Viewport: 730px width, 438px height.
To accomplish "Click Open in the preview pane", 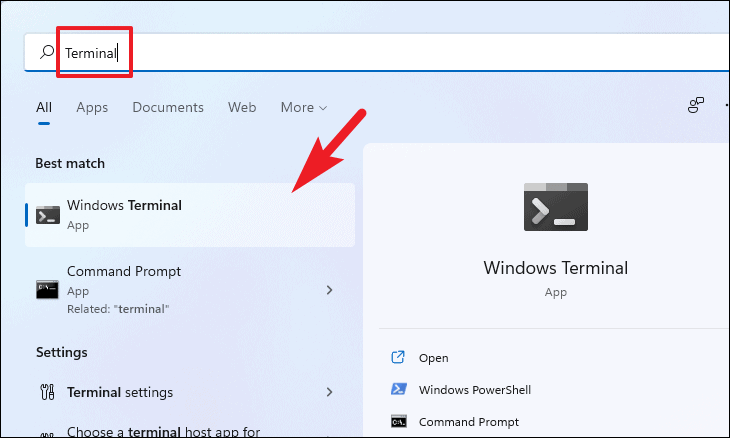I will pos(433,358).
